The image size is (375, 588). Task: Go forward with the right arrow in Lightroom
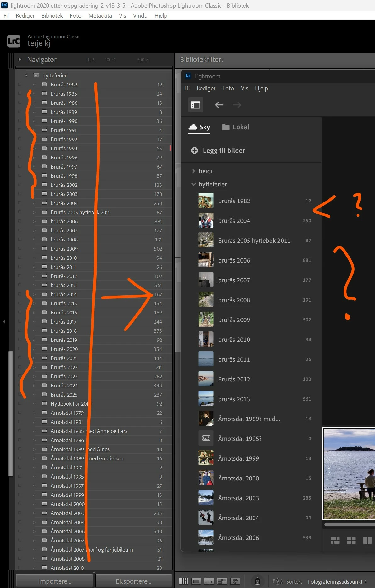pos(237,105)
